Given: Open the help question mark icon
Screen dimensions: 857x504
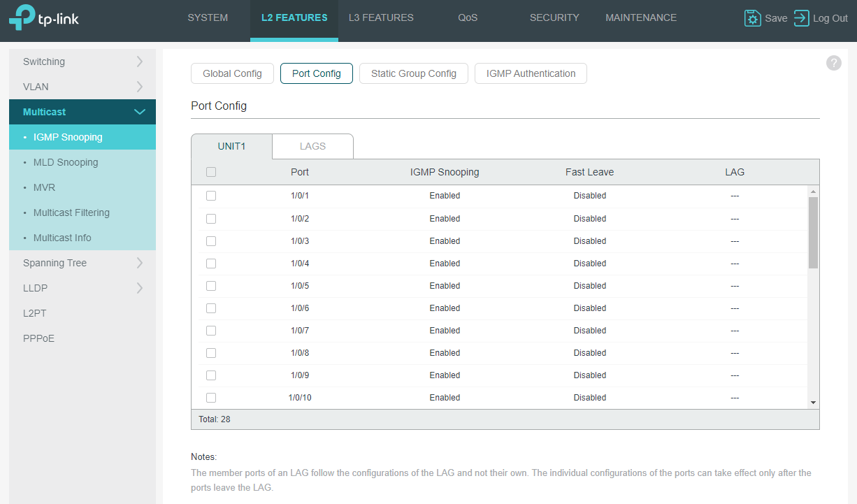Looking at the screenshot, I should click(x=834, y=63).
